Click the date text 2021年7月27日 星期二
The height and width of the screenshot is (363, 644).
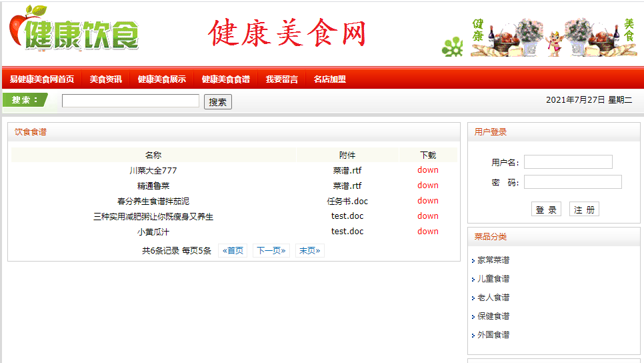(589, 100)
